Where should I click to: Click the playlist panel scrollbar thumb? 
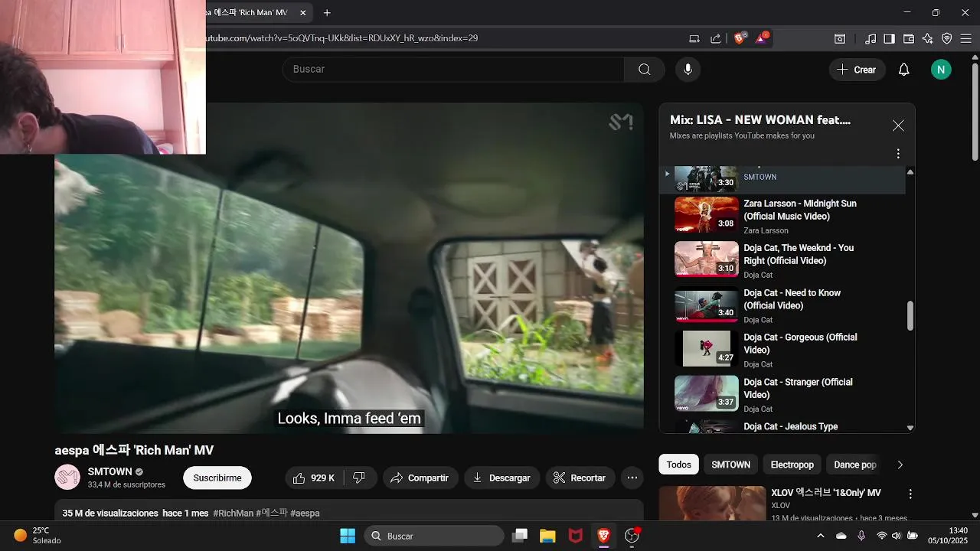tap(910, 316)
